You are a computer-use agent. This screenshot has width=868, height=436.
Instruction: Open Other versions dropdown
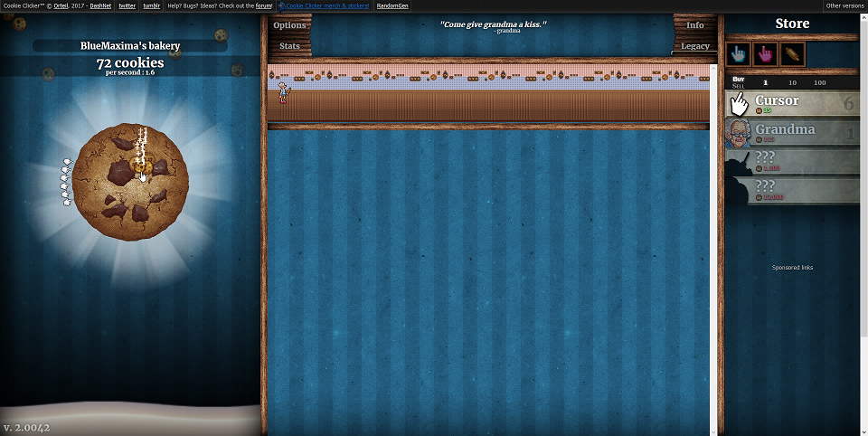[844, 5]
